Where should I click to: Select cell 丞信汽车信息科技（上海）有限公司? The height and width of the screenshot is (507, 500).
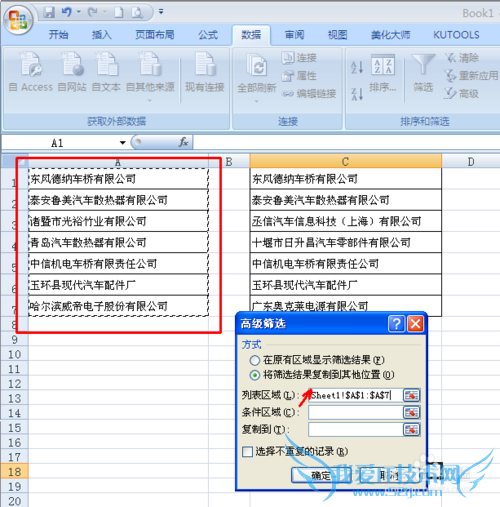click(346, 221)
